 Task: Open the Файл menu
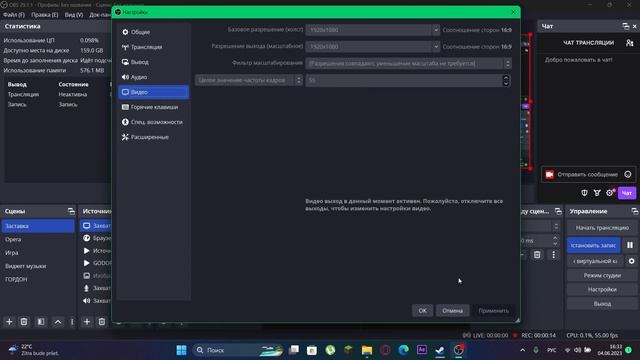tap(14, 15)
